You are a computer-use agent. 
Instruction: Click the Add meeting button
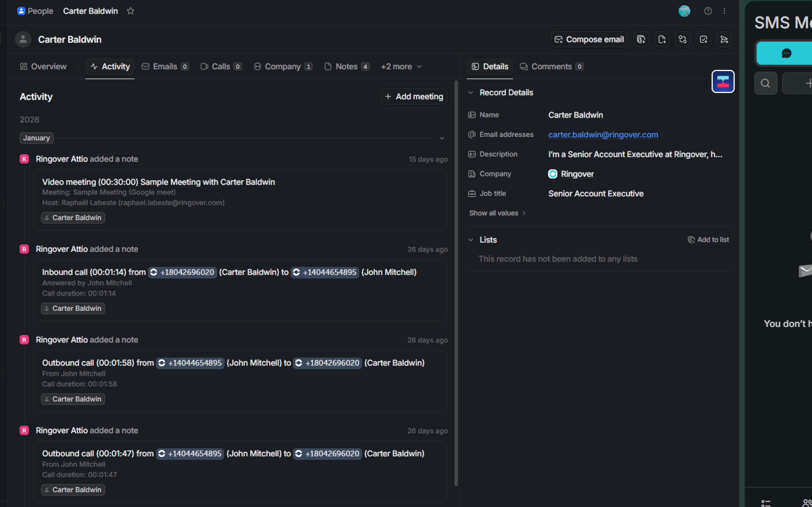click(414, 97)
